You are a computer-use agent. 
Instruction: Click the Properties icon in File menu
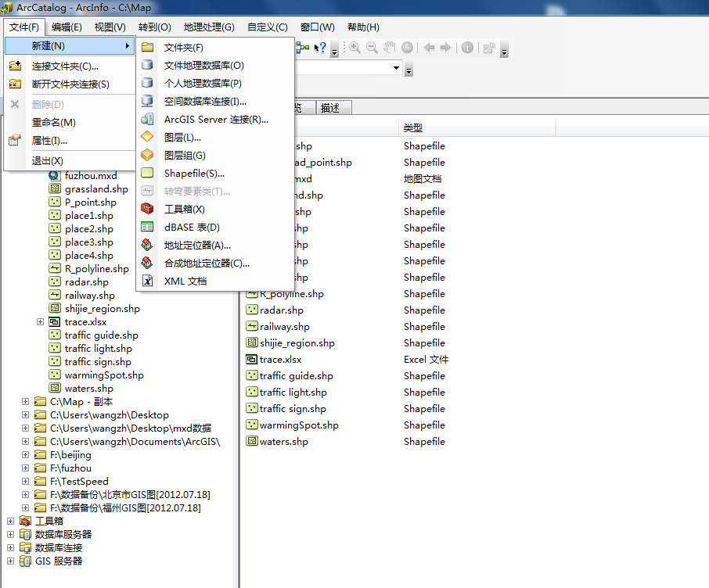tap(15, 140)
